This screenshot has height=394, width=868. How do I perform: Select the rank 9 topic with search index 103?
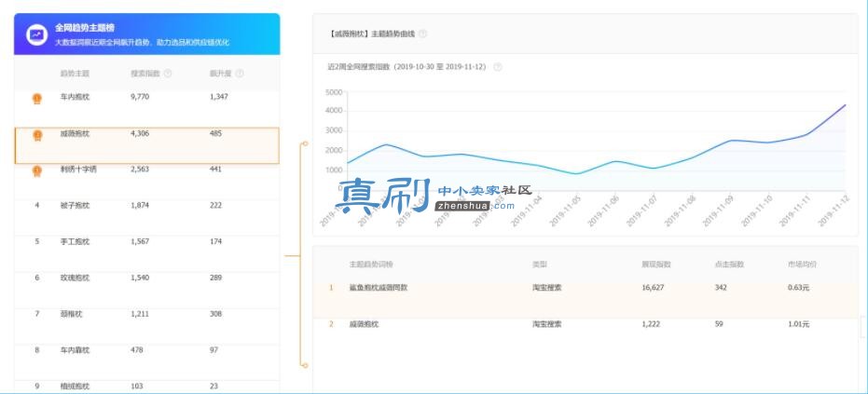[x=75, y=387]
